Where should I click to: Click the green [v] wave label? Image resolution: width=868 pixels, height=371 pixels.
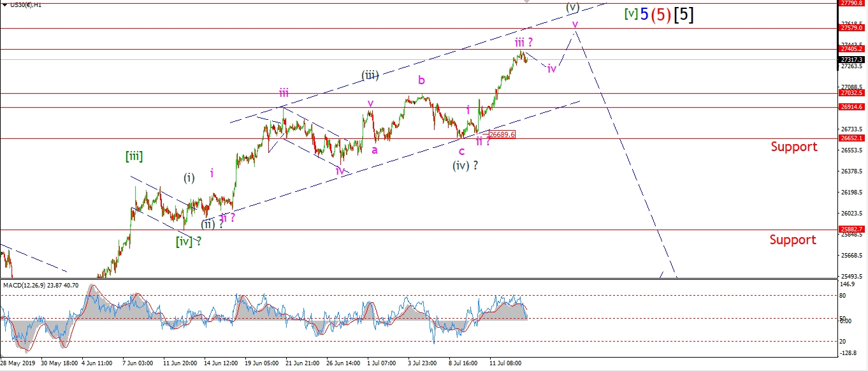(x=630, y=14)
